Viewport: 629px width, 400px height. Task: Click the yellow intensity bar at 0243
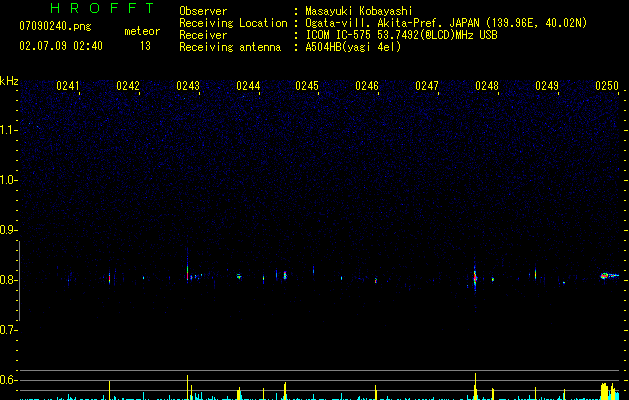coord(187,387)
